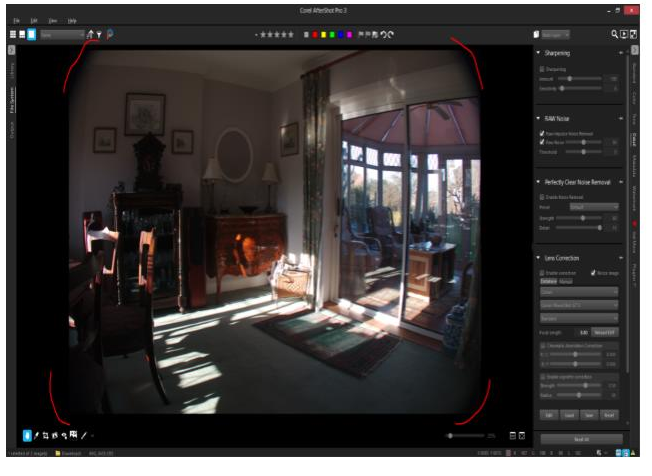
Task: Select the blemish brush tool
Action: (x=84, y=436)
